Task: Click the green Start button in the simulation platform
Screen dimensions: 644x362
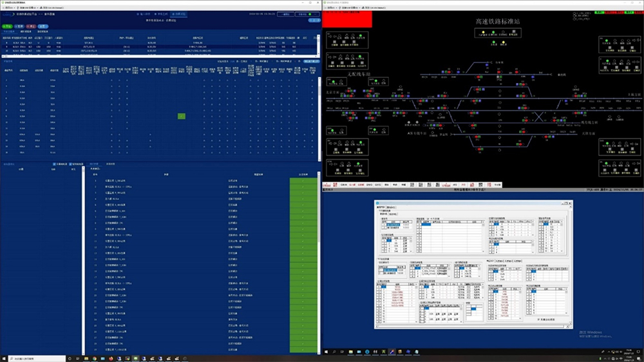Action: coord(8,25)
